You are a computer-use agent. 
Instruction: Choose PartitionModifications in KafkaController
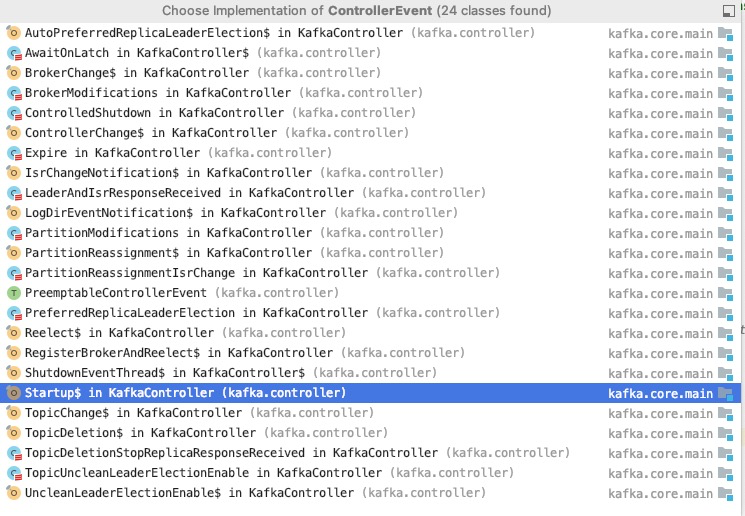tap(371, 232)
